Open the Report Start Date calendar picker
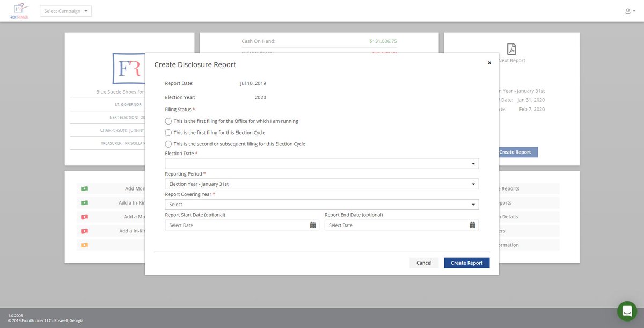This screenshot has width=644, height=328. click(x=312, y=225)
